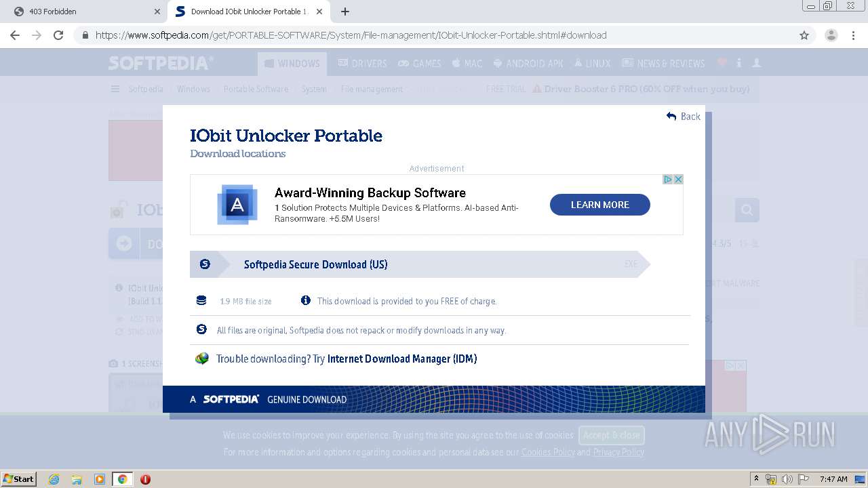
Task: Open the AdChoices triangle icon
Action: [668, 180]
